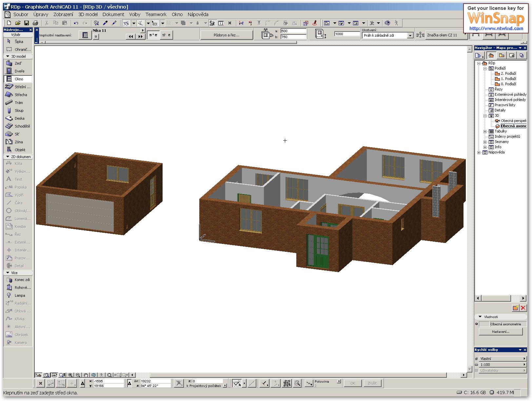Toggle View Map in Navigator
The width and height of the screenshot is (532, 401).
(502, 55)
